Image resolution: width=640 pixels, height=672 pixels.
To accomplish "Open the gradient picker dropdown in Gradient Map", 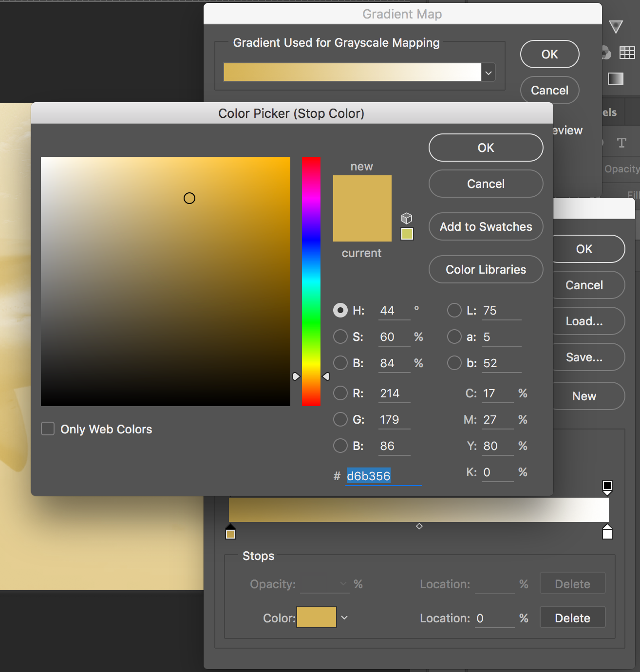I will 489,73.
